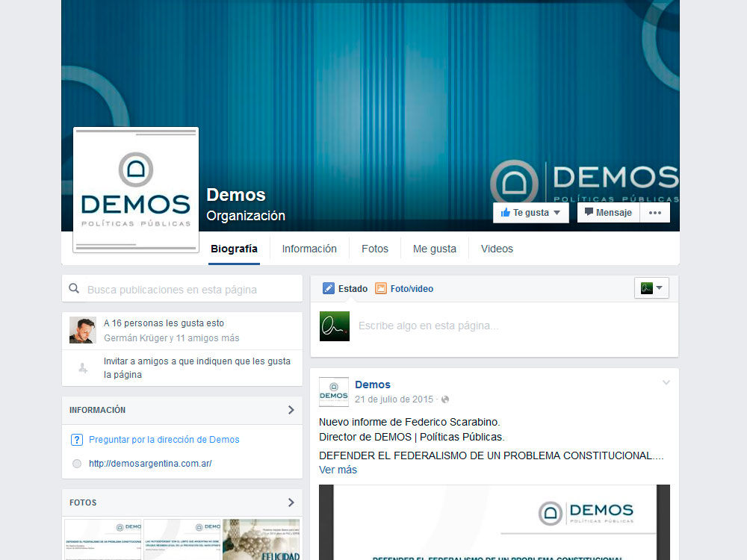Image resolution: width=747 pixels, height=560 pixels.
Task: Open the three-dots more options menu
Action: (655, 212)
